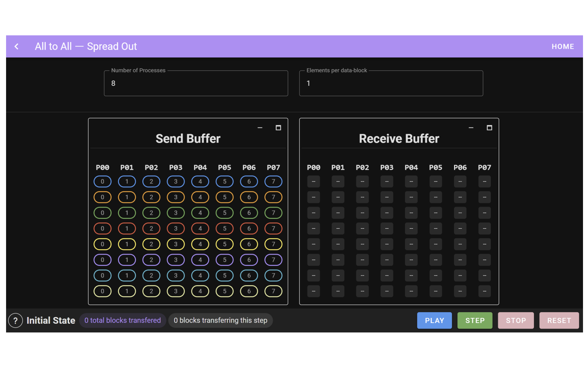Open the HOME link
The height and width of the screenshot is (381, 588).
[563, 46]
